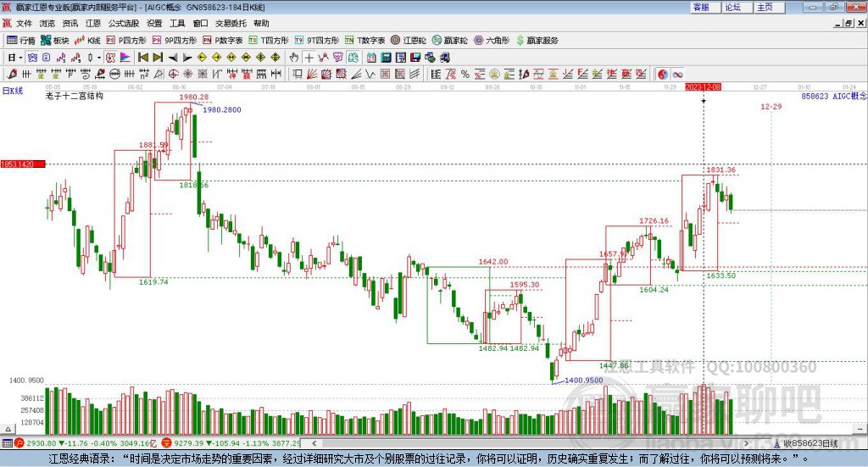Switch to K线 candlestick view
868x467 pixels.
click(87, 41)
